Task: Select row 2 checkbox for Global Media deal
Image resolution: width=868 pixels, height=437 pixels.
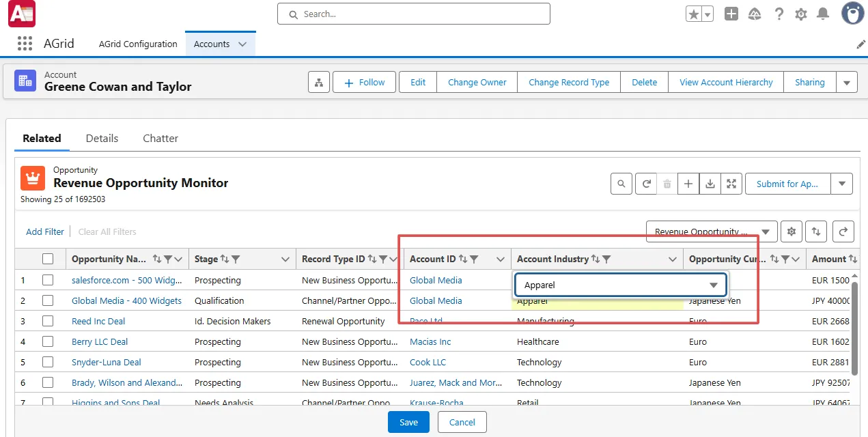Action: (48, 300)
